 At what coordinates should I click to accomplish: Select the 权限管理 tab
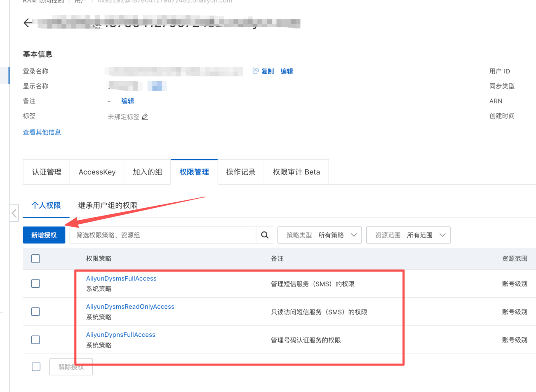(194, 172)
